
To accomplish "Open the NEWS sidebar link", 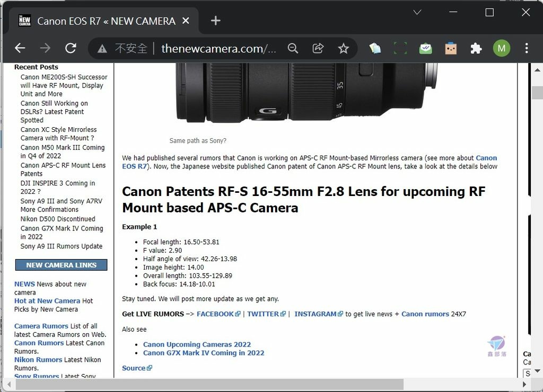I will point(24,284).
